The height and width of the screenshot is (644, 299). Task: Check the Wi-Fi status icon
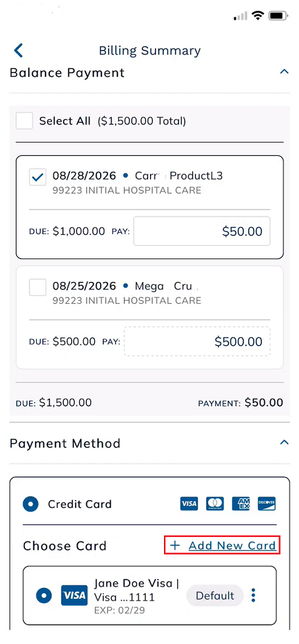tap(258, 16)
